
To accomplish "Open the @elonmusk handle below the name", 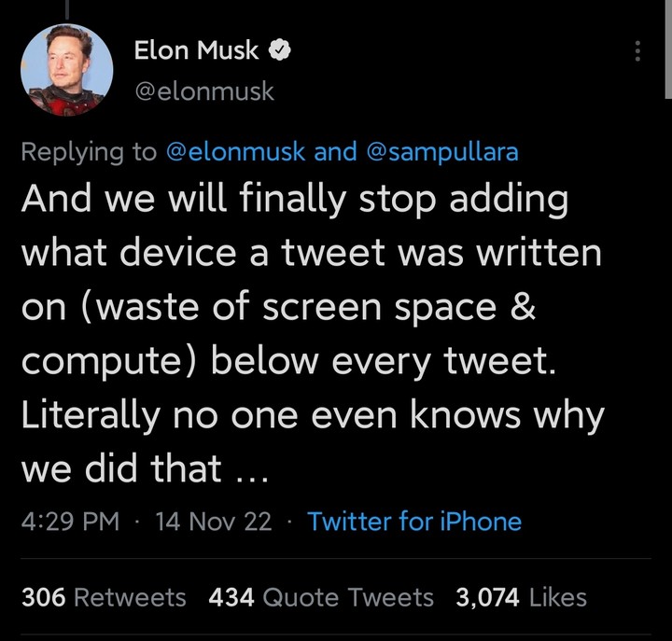I will [203, 91].
